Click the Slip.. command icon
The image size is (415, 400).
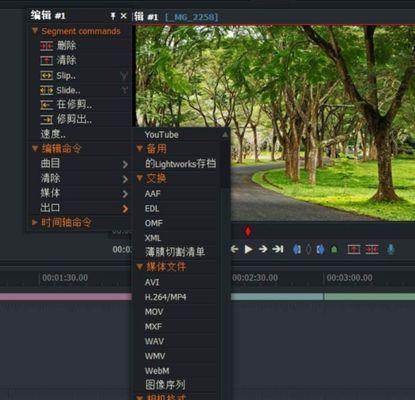pos(46,76)
